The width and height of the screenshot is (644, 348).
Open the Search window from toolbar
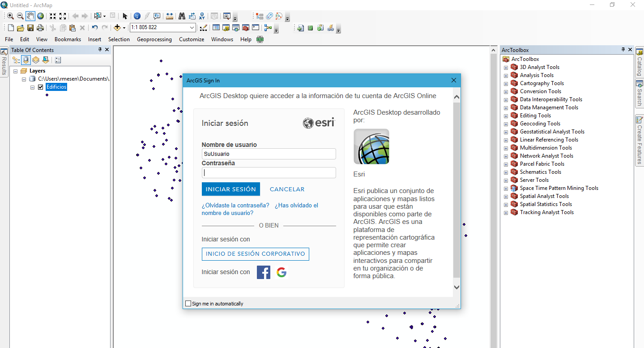(235, 28)
